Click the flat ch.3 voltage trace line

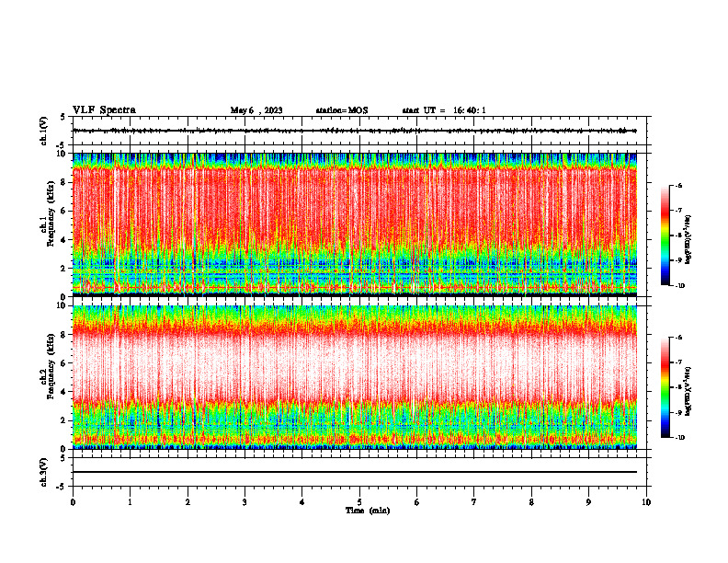coord(355,472)
